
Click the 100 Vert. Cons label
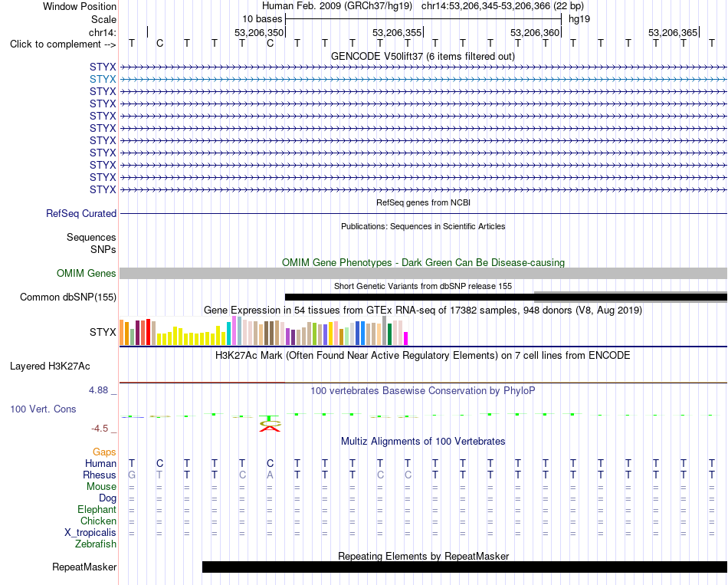(43, 409)
